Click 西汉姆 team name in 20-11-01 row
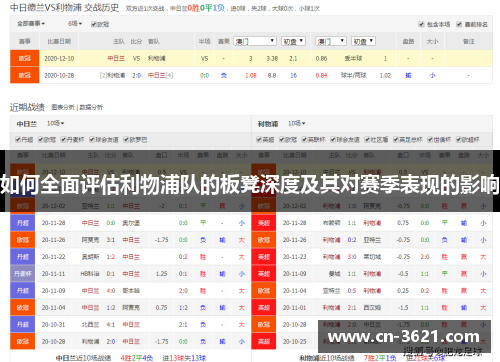Screen dimensions: 500x362 372,308
